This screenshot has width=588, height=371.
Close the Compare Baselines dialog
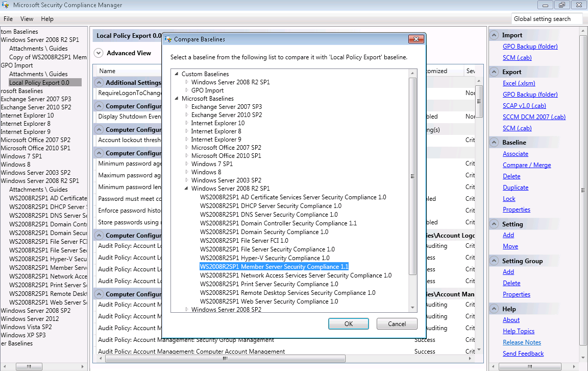416,39
